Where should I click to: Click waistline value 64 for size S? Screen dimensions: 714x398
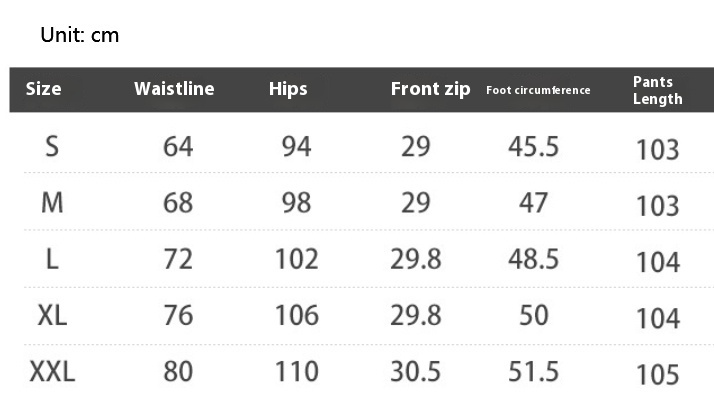(178, 147)
